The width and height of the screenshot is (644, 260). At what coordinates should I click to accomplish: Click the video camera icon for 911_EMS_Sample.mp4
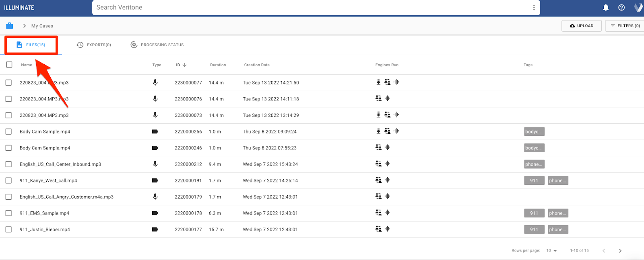click(x=155, y=213)
